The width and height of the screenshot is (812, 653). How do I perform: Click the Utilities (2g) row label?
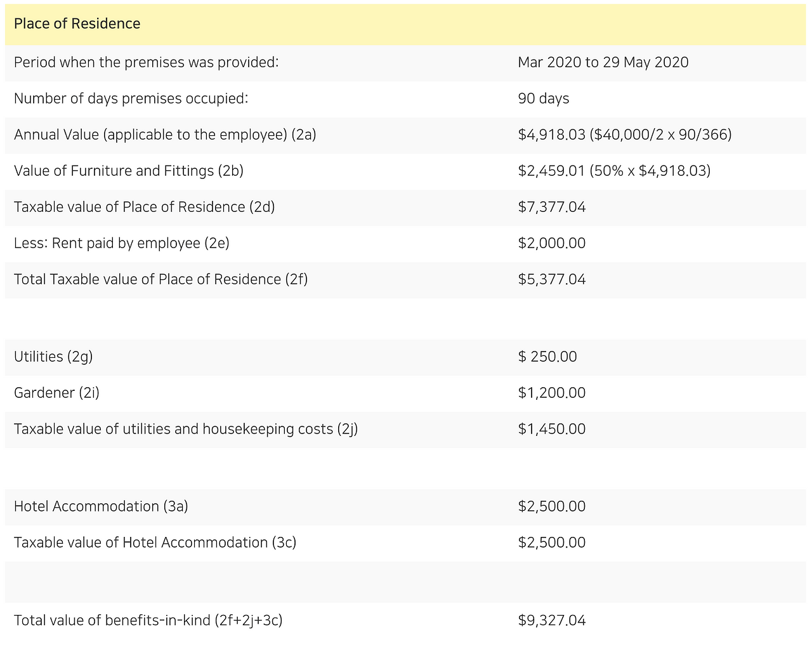(x=53, y=357)
